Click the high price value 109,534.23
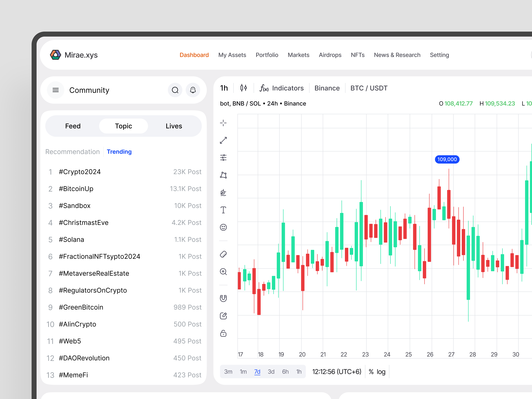 (x=500, y=103)
